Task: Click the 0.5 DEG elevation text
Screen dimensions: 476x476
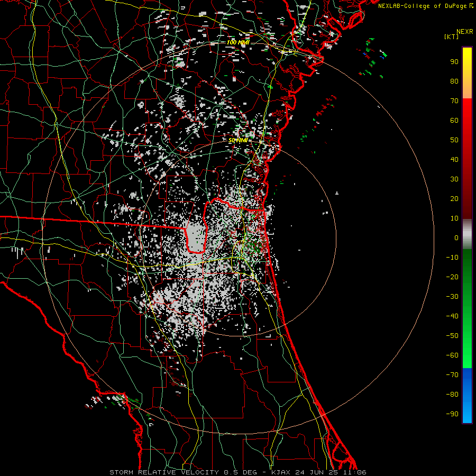Action: [x=240, y=472]
